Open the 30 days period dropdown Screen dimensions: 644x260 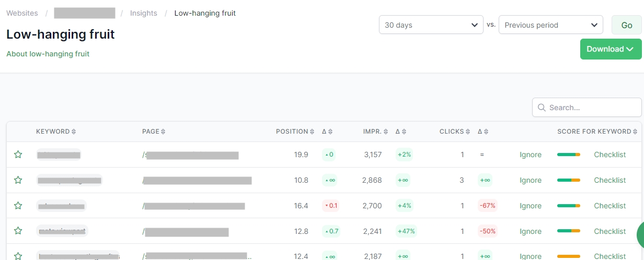[431, 25]
